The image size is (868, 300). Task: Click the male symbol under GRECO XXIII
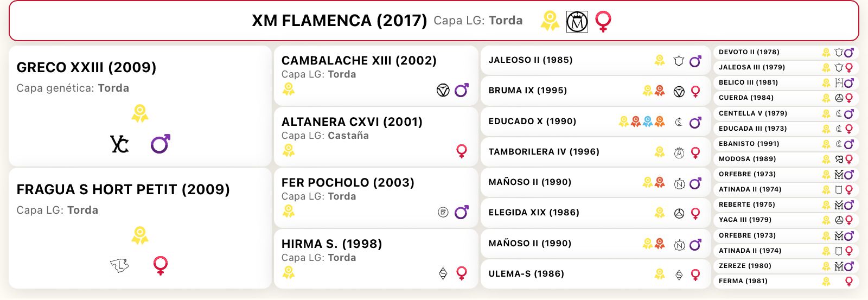click(160, 144)
